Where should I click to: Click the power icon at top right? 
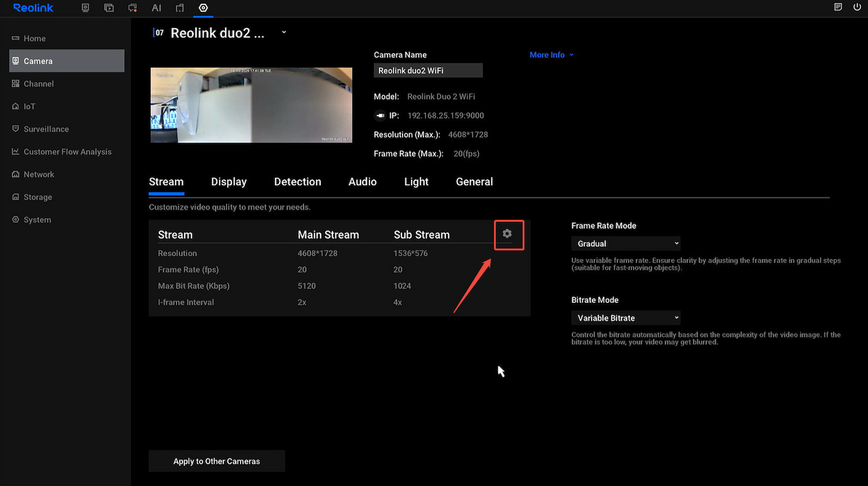[857, 7]
